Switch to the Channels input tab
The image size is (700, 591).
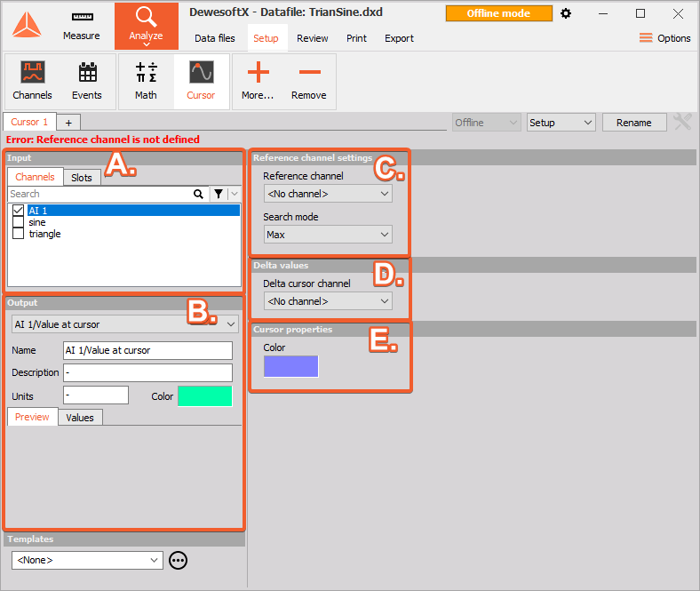35,177
